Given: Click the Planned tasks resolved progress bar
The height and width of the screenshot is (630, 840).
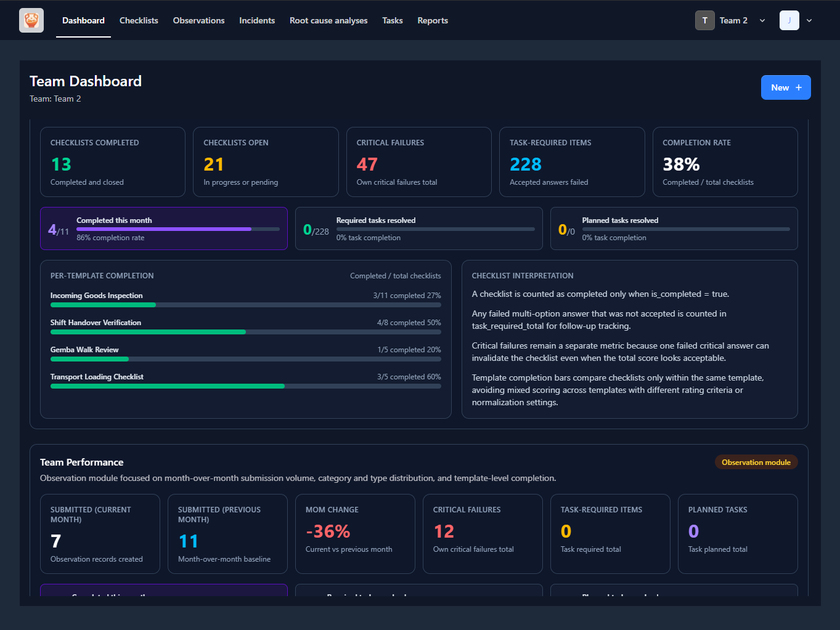Looking at the screenshot, I should pos(686,229).
